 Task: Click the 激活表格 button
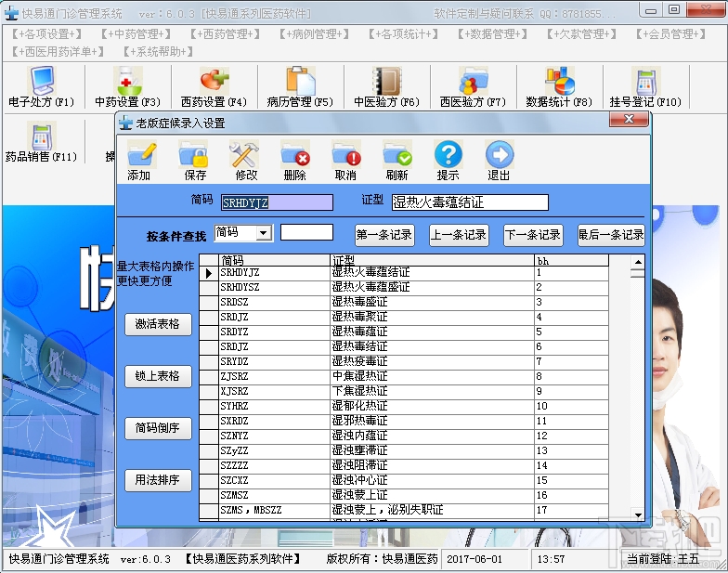pos(158,324)
